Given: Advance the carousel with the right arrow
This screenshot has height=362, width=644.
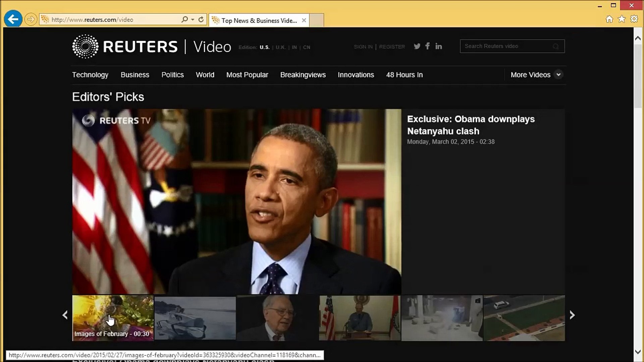Looking at the screenshot, I should click(x=572, y=315).
